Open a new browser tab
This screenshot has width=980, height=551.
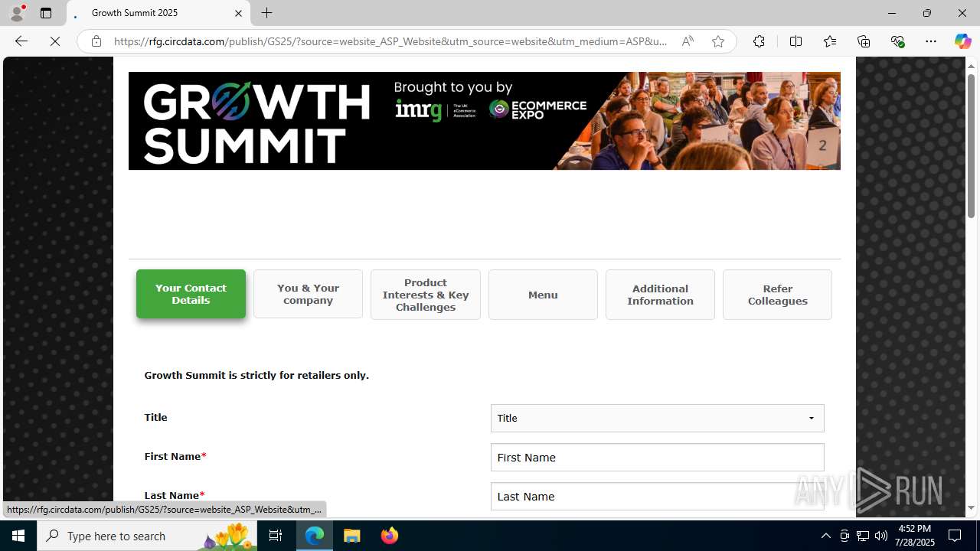point(267,13)
